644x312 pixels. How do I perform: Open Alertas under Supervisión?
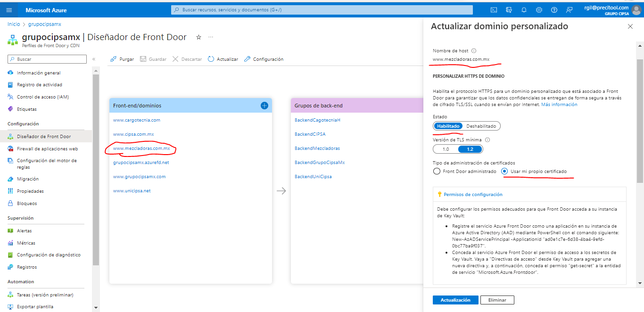pyautogui.click(x=25, y=231)
